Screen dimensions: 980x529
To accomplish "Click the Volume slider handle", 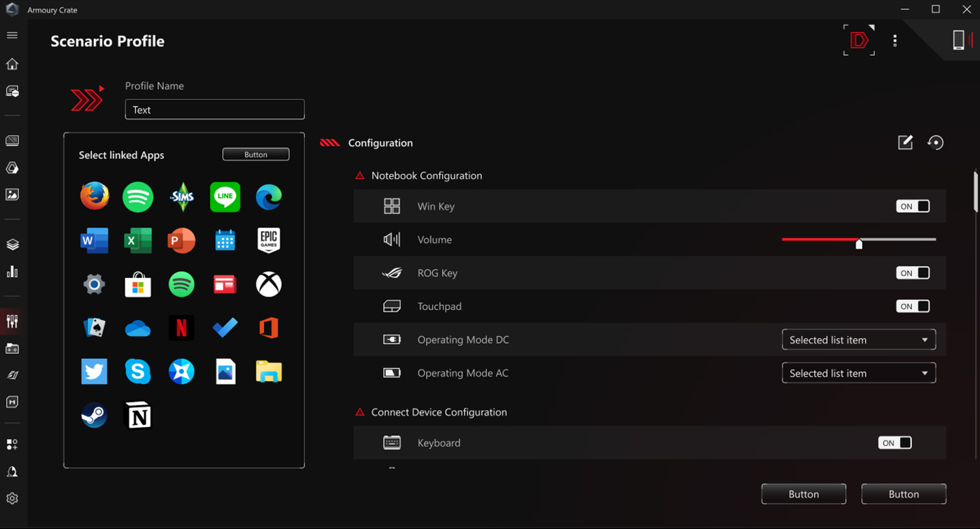I will tap(859, 243).
